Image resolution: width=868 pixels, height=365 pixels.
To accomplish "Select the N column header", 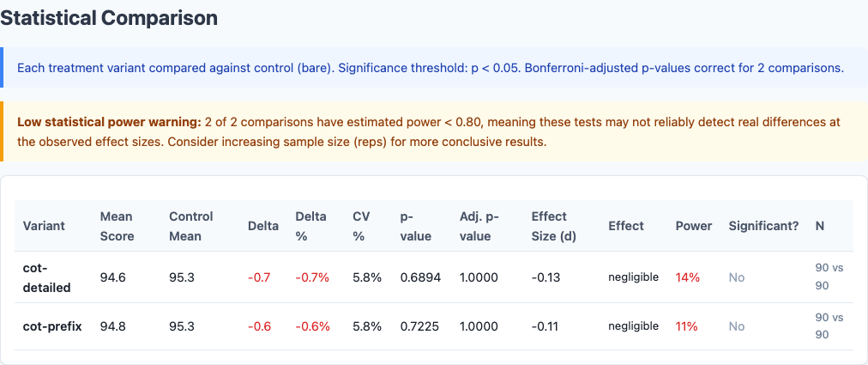I will [x=819, y=226].
